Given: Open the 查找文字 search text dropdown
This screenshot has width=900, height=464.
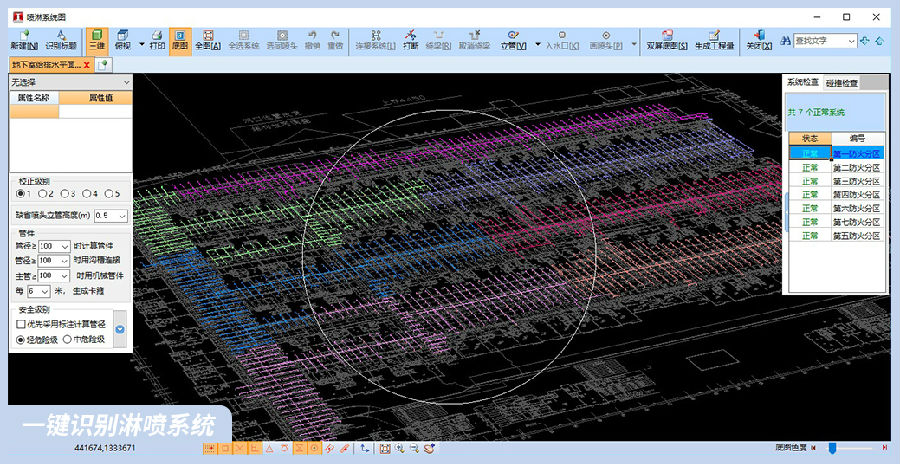Looking at the screenshot, I should click(851, 41).
